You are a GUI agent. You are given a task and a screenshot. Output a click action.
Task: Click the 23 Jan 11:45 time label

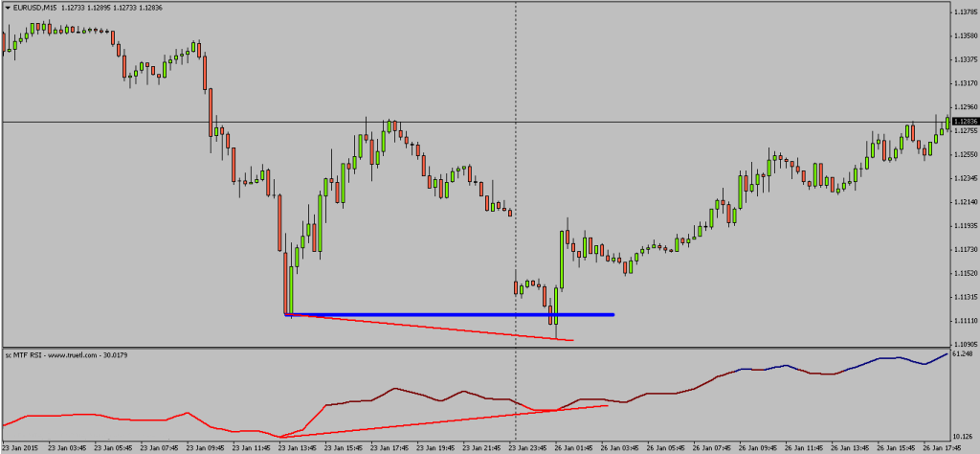click(x=252, y=448)
